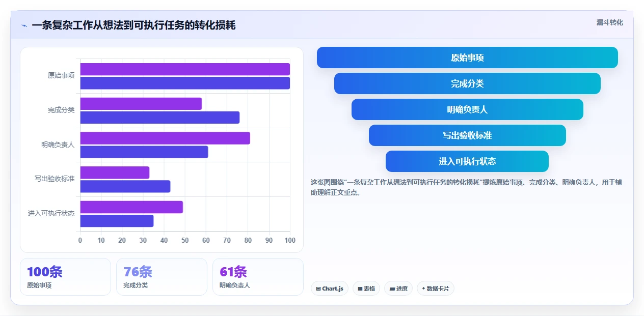Click the 明确负责人 y-axis label

point(58,145)
